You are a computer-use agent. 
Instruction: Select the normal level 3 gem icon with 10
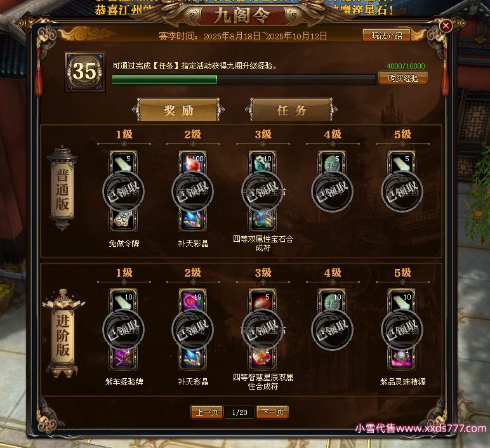[x=262, y=163]
